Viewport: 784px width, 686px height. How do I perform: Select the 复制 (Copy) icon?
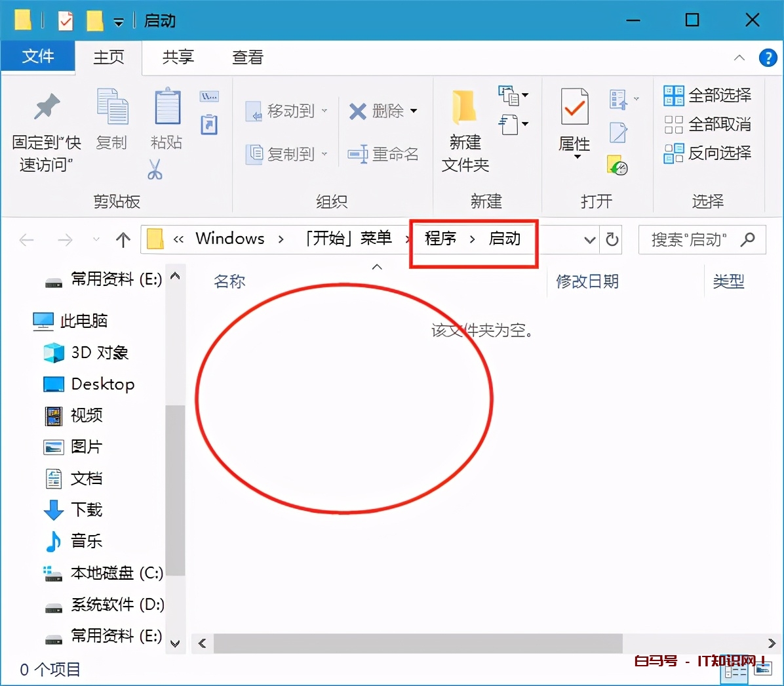pyautogui.click(x=111, y=118)
